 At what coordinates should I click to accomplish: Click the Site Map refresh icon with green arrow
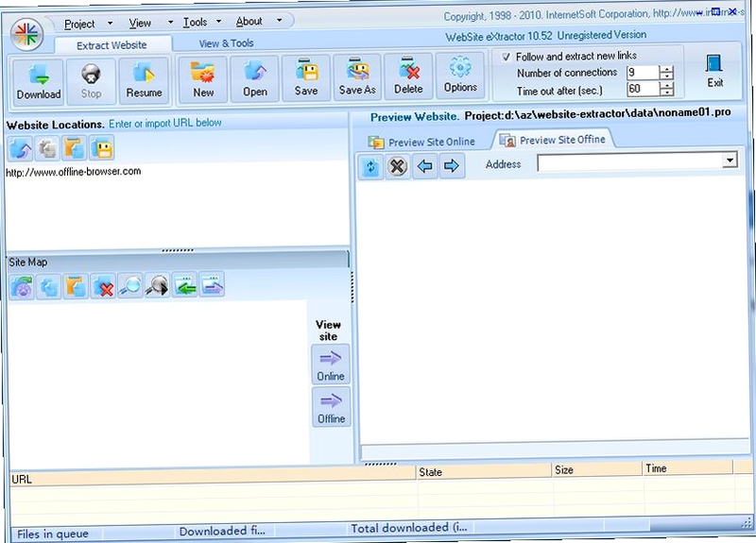[x=22, y=288]
